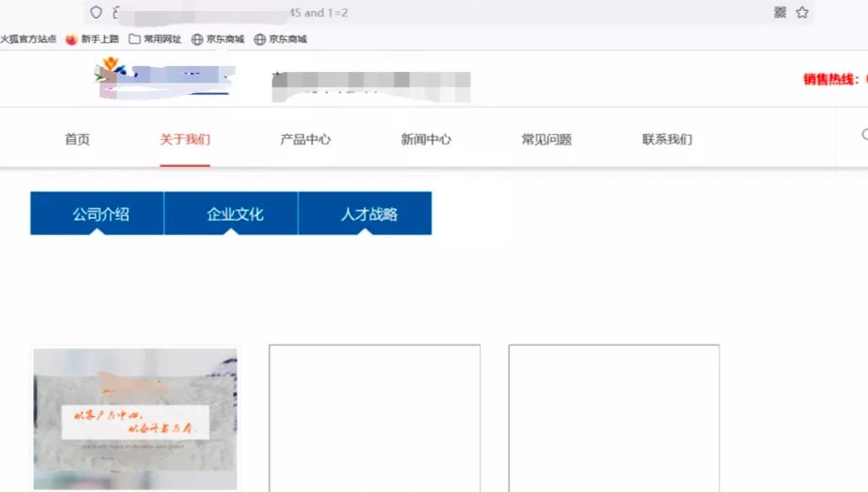
Task: Bookmark this page via the star icon
Action: pos(801,13)
